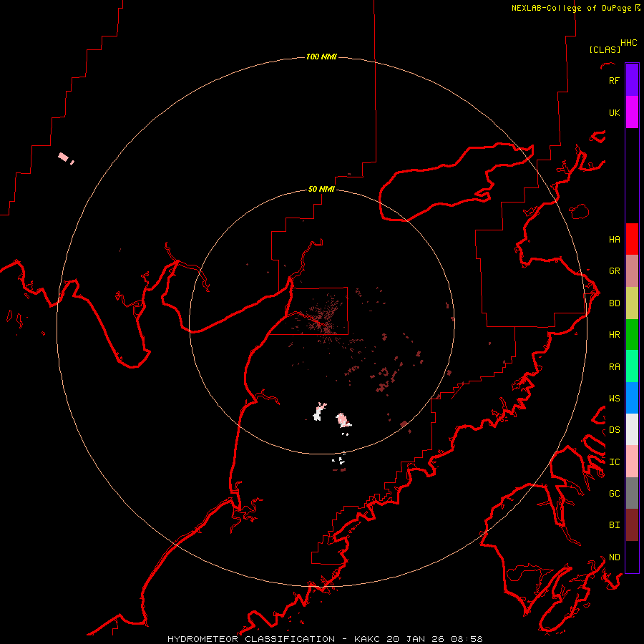The image size is (644, 644).
Task: Click the 100 NMI range ring label
Action: (321, 57)
